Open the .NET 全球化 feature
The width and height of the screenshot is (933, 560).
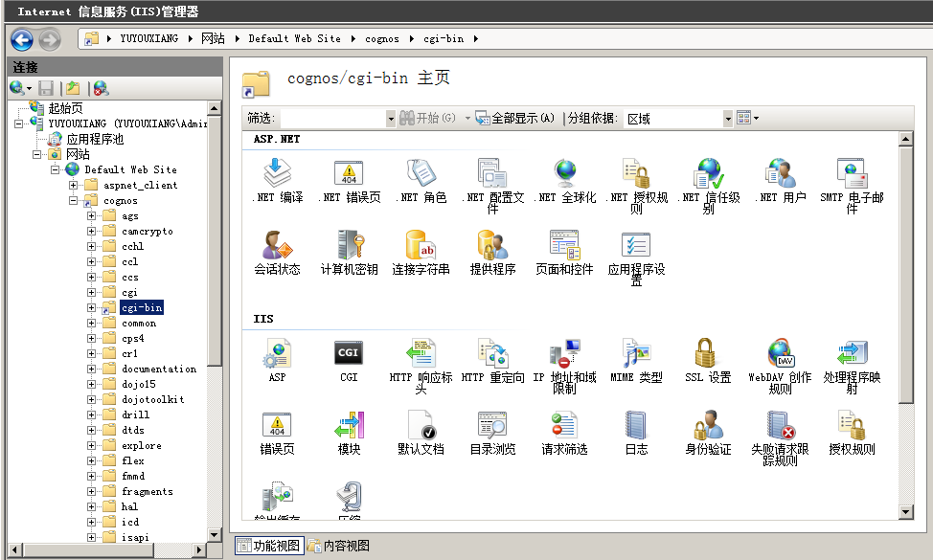564,180
